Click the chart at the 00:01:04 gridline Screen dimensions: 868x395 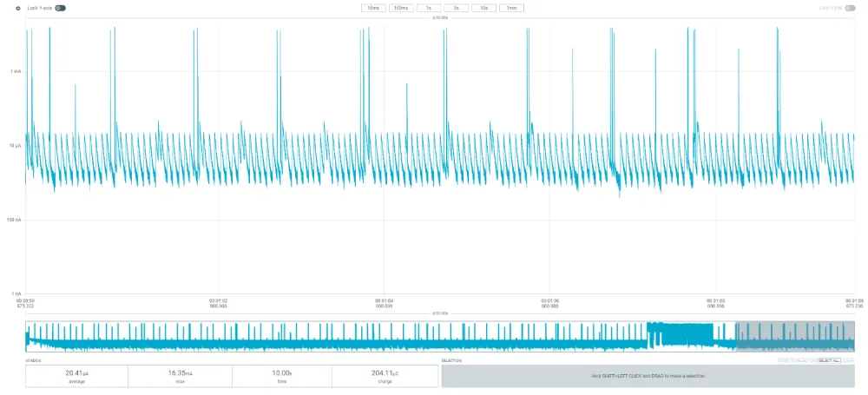tap(384, 174)
